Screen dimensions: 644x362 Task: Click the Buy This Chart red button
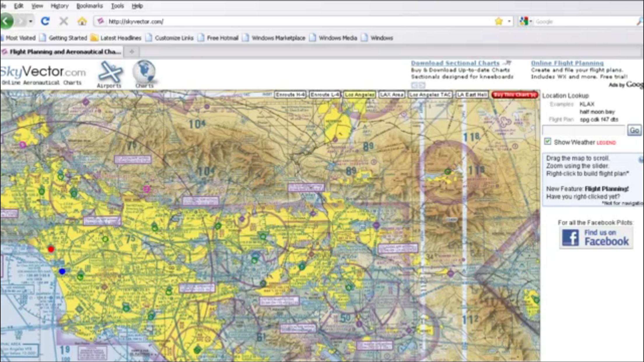pos(515,95)
